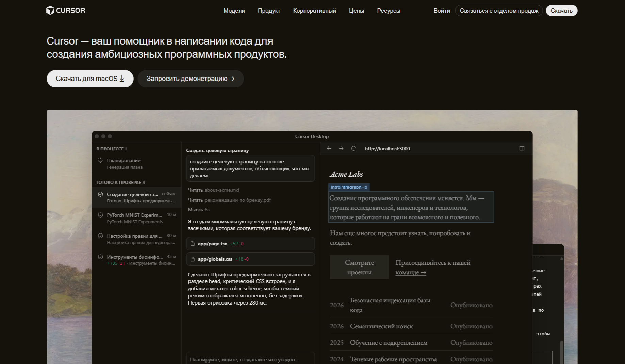Select the IntroParagraph highlighted paragraph

click(411, 207)
